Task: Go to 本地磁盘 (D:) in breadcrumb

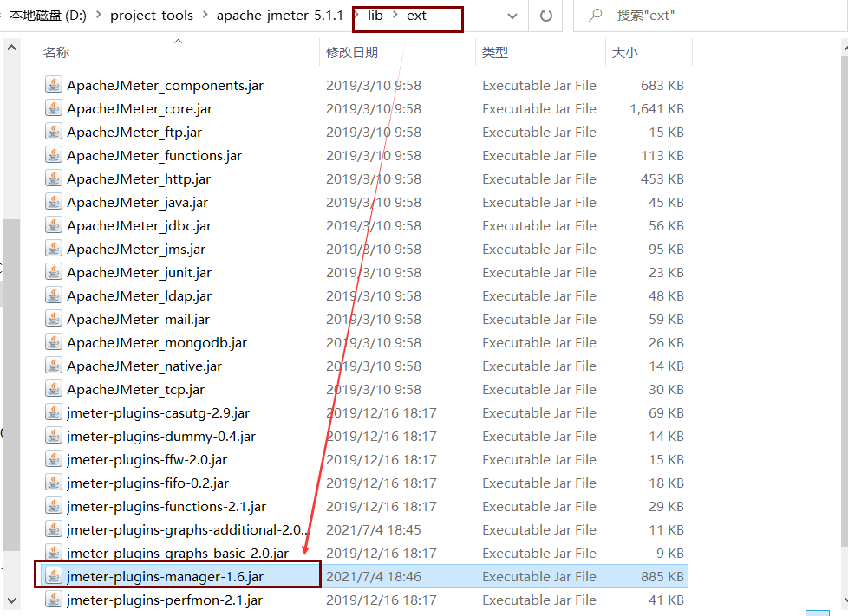Action: pos(48,15)
